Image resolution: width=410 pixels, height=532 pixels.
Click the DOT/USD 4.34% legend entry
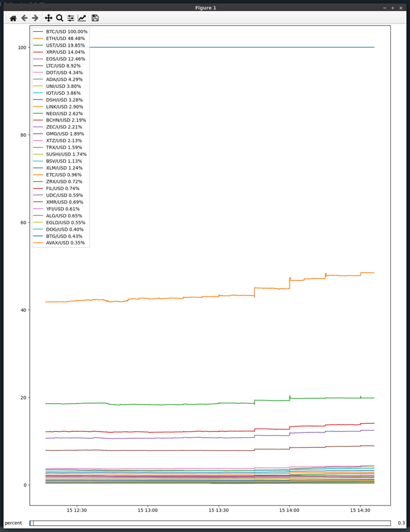(x=58, y=72)
